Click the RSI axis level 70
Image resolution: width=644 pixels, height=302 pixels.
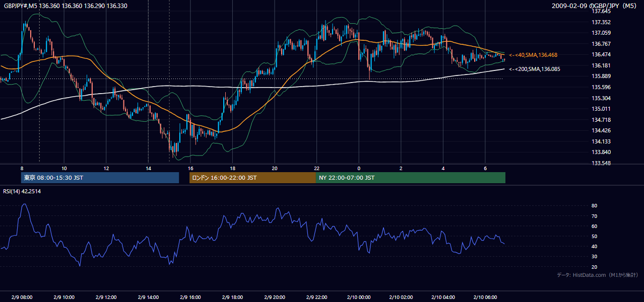pos(595,216)
